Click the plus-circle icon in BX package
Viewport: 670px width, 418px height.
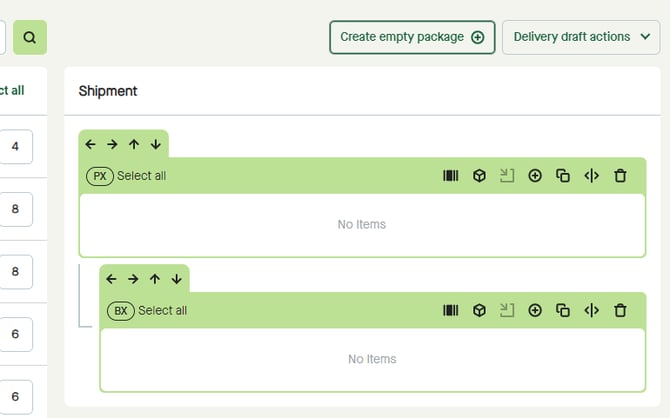pos(535,311)
